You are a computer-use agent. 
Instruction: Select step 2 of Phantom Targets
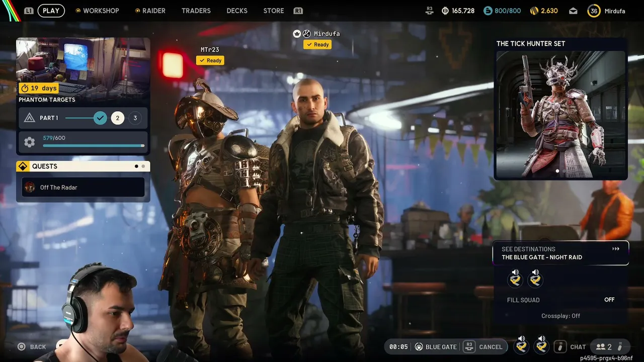pos(118,118)
